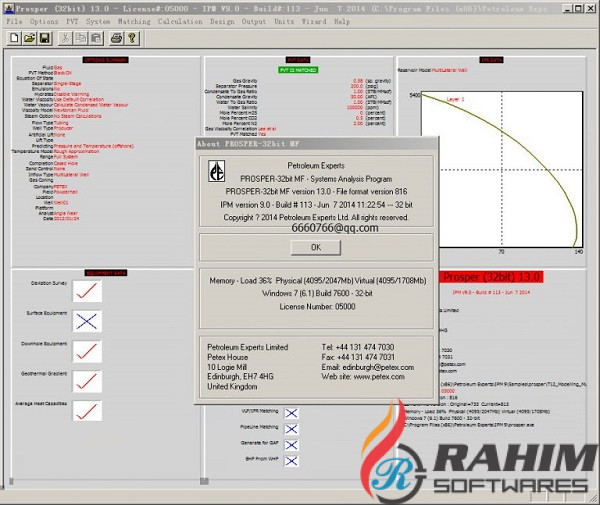Click the PVT Data panel header
Screen dimensions: 600x505
[x=298, y=60]
